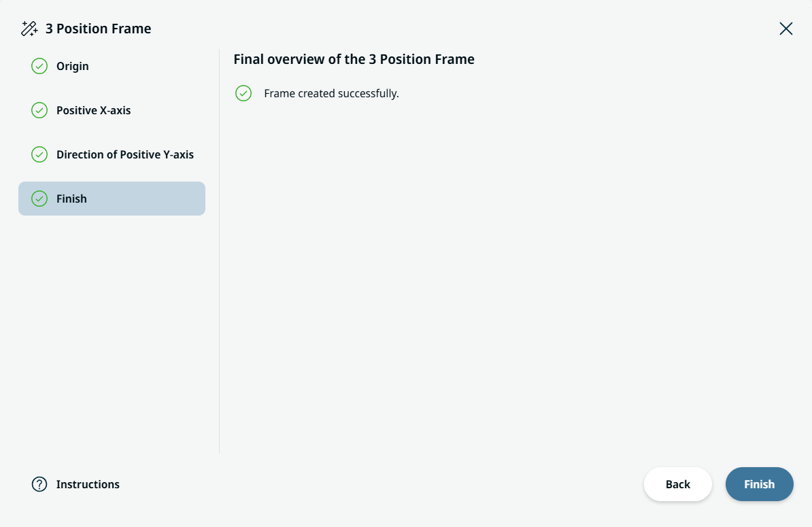This screenshot has height=527, width=812.
Task: Select the Positive X-axis step label
Action: click(94, 110)
